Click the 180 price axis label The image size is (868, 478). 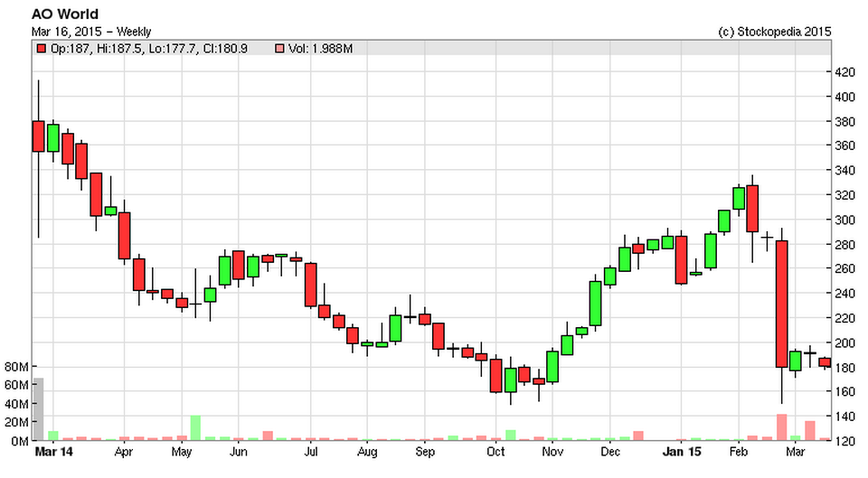[844, 368]
